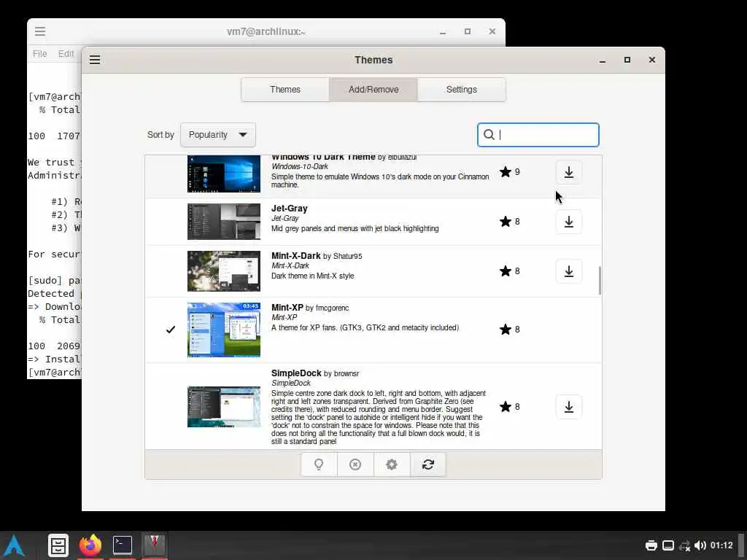Click the display tray icon
The width and height of the screenshot is (747, 560).
coord(668,545)
